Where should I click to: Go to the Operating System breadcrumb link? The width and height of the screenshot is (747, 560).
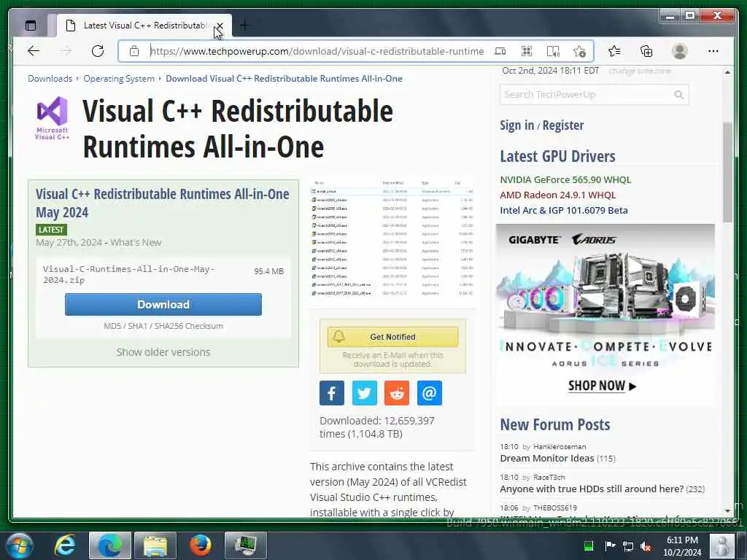[119, 79]
